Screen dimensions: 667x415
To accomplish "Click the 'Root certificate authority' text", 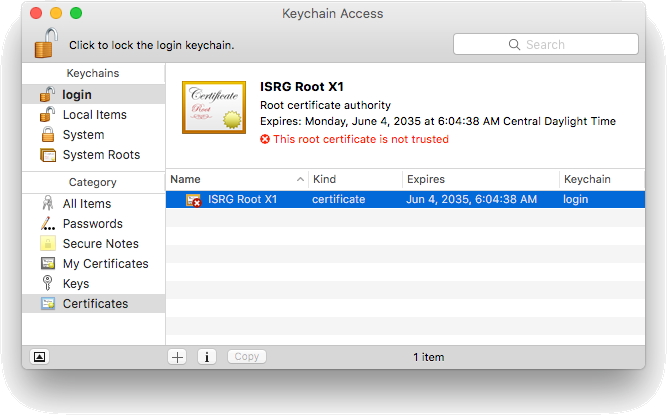I will (x=325, y=105).
